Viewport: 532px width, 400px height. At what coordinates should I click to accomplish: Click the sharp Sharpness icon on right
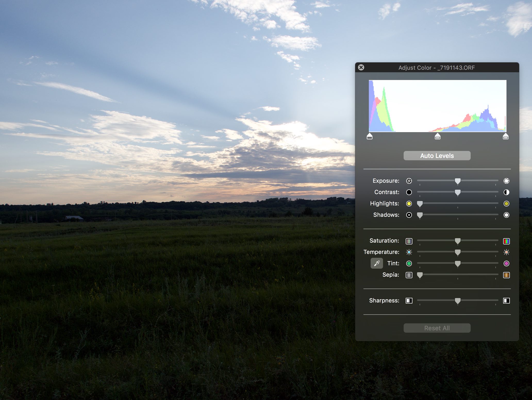[506, 301]
